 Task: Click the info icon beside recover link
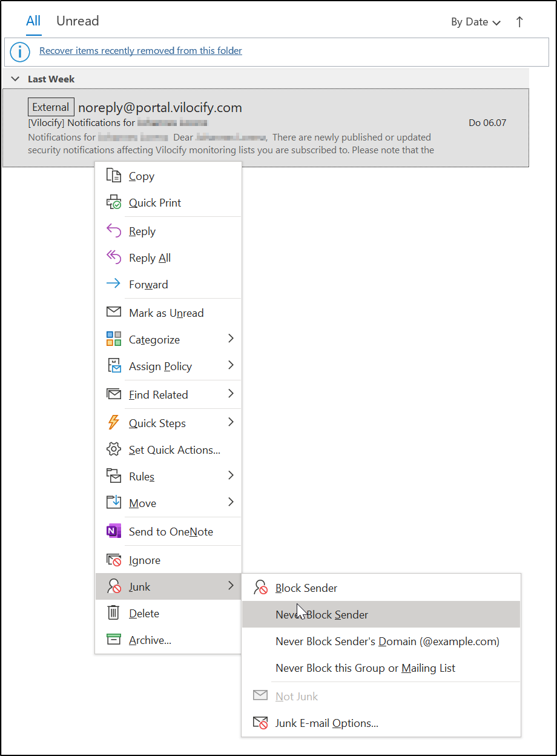pos(20,51)
